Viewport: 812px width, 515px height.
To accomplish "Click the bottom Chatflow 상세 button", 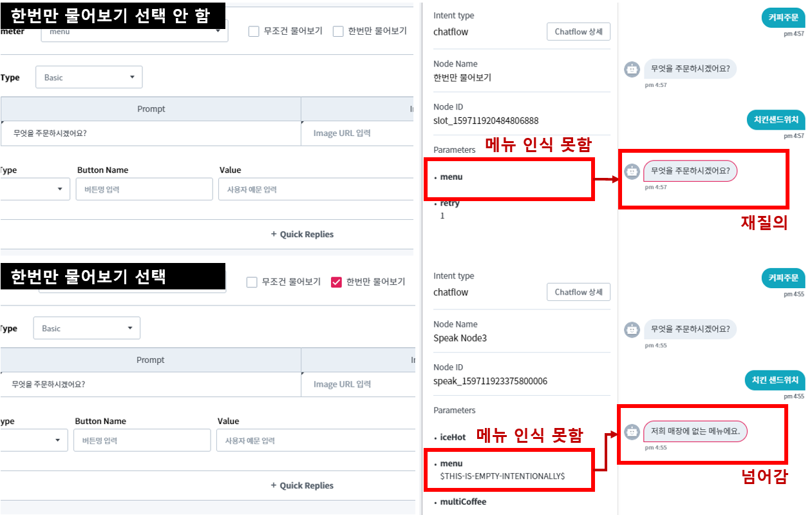I will (578, 292).
